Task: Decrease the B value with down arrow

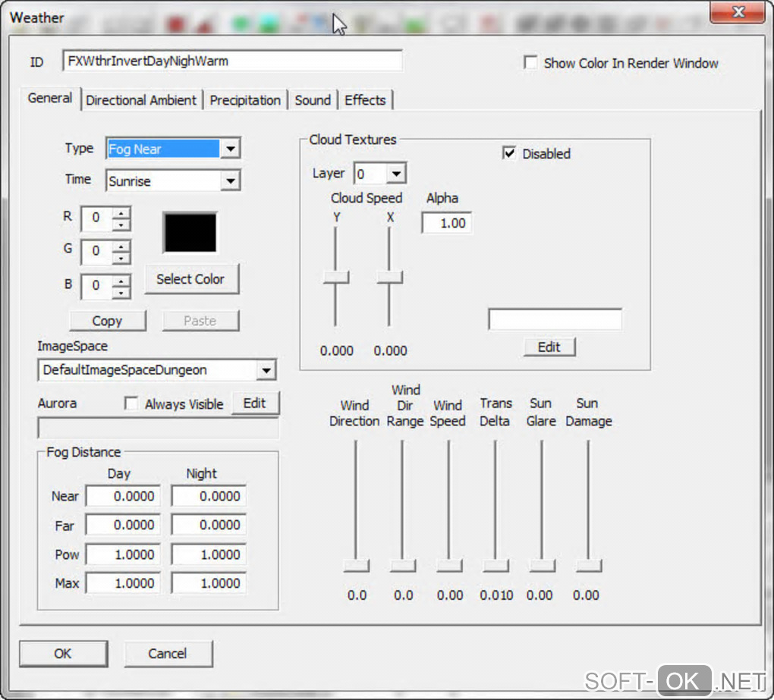Action: pyautogui.click(x=121, y=293)
